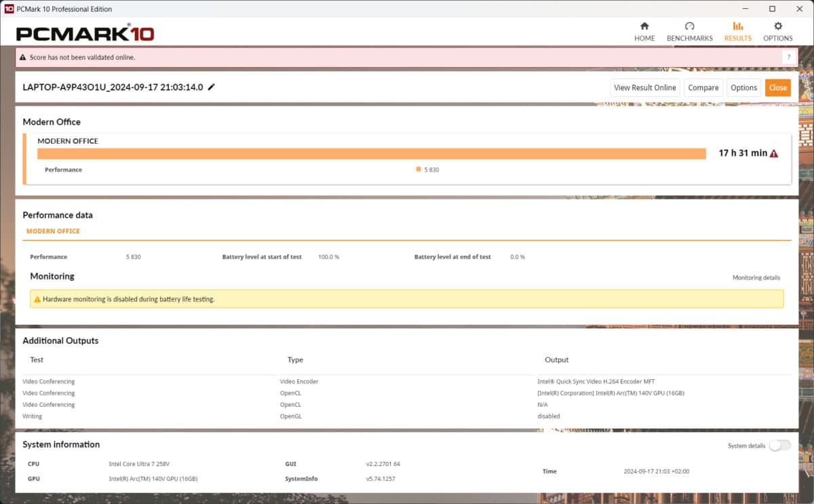Click the pencil icon to rename the result
Screen dimensions: 814x504
click(212, 87)
